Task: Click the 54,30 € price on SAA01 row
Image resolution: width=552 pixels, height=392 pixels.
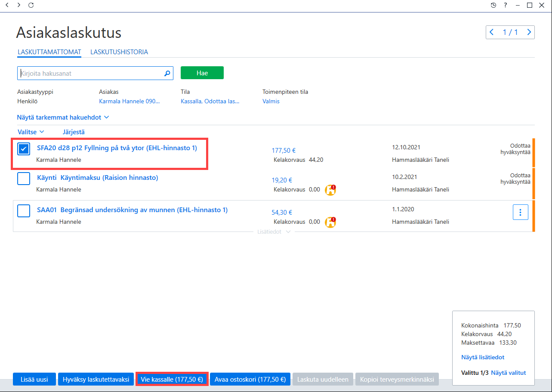Action: pyautogui.click(x=282, y=212)
